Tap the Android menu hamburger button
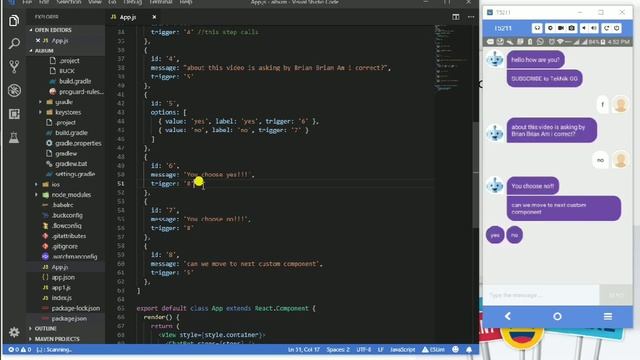The width and height of the screenshot is (640, 360). (608, 316)
